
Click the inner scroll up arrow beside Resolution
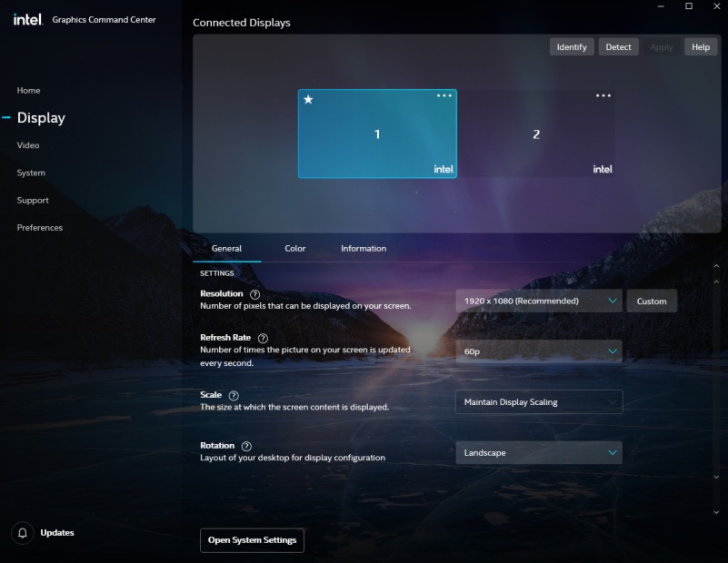click(x=716, y=281)
